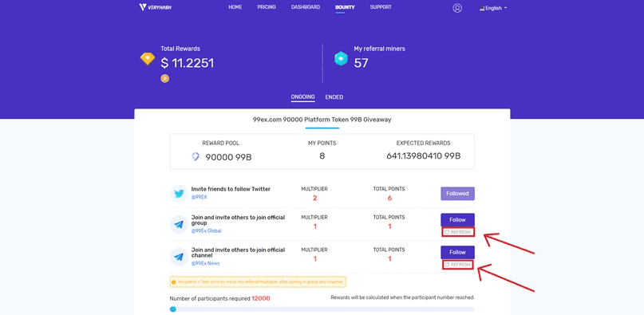Open the @99Ex Global link
644x315 pixels.
[206, 230]
